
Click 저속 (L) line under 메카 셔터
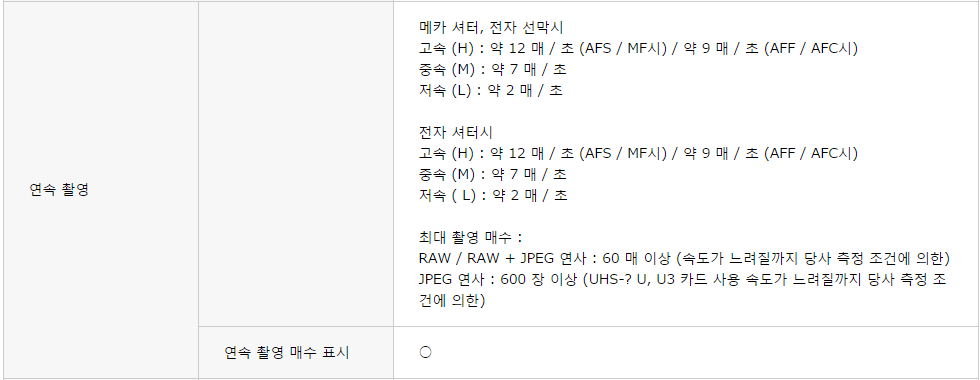pos(491,90)
